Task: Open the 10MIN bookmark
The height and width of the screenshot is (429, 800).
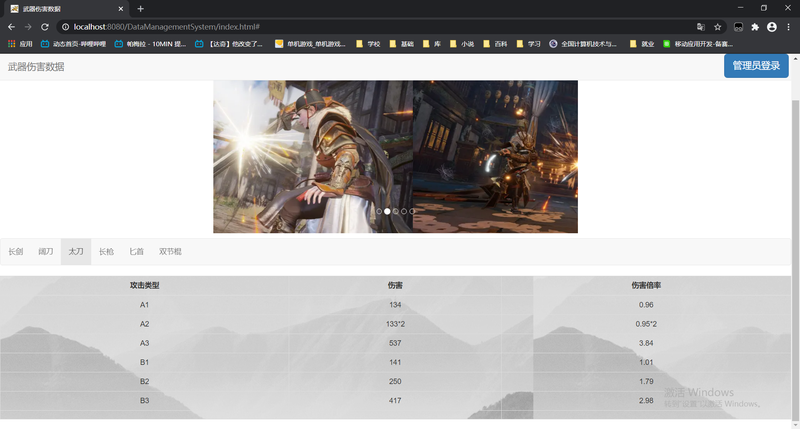Action: point(150,44)
